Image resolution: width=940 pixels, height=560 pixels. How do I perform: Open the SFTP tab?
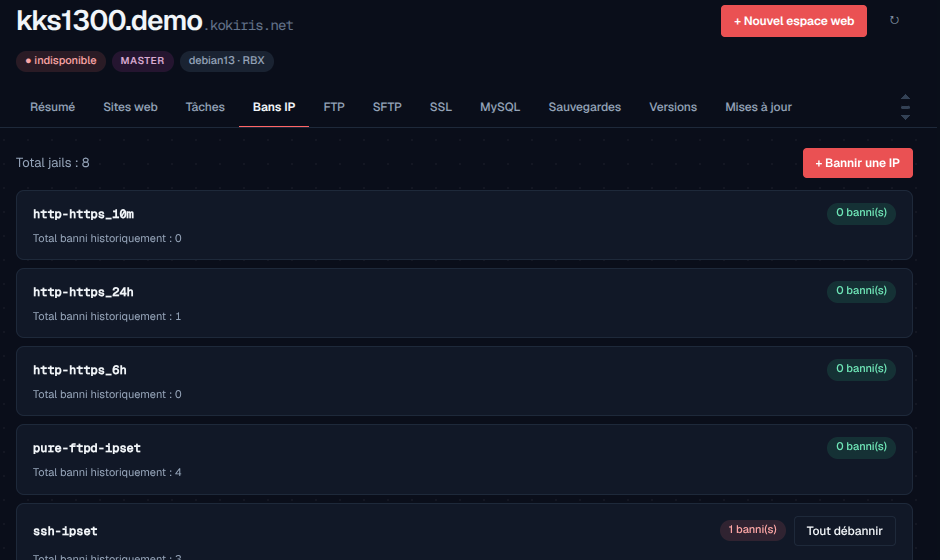[x=387, y=107]
